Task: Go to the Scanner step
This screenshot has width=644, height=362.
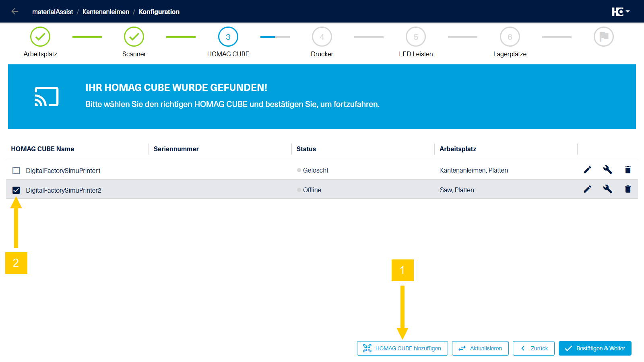Action: click(134, 37)
